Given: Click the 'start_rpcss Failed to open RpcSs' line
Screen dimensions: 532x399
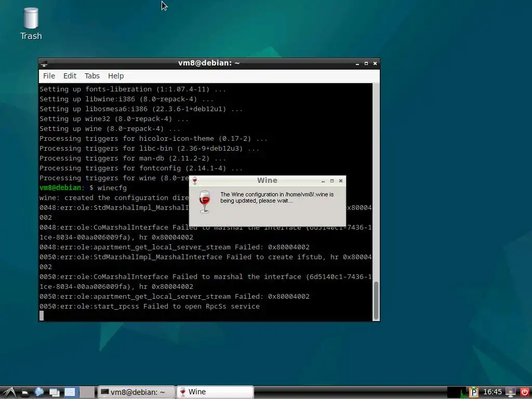Looking at the screenshot, I should pos(150,307).
